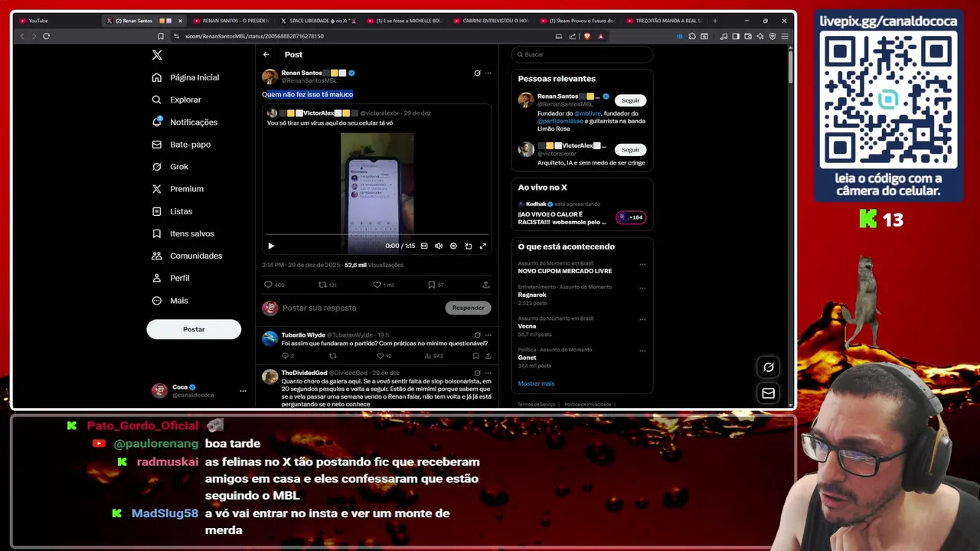Screen dimensions: 980x551
Task: Open Itens salvos bookmarks
Action: (183, 233)
